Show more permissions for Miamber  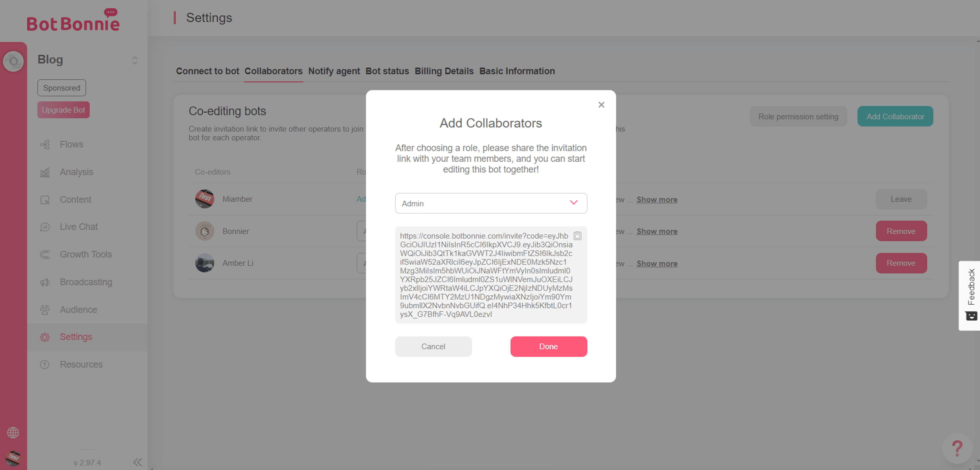pyautogui.click(x=657, y=199)
